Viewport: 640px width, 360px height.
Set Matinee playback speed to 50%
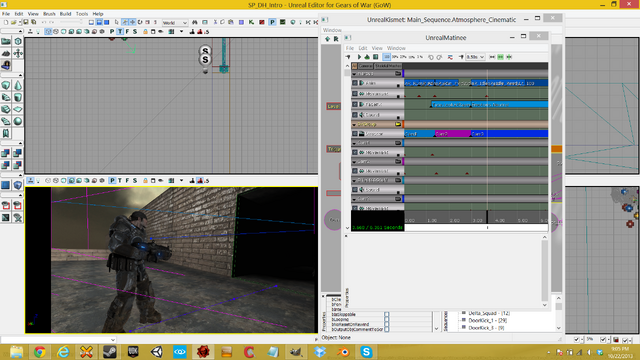(x=395, y=57)
